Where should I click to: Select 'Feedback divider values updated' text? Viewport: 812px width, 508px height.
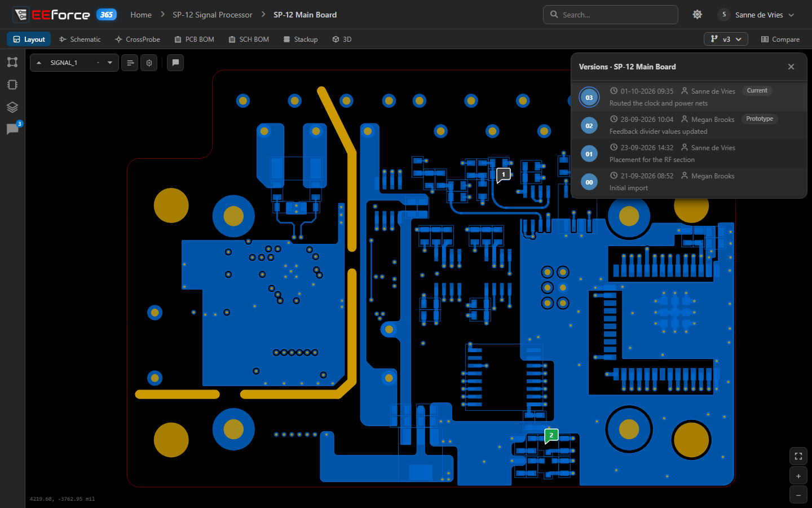pos(658,132)
